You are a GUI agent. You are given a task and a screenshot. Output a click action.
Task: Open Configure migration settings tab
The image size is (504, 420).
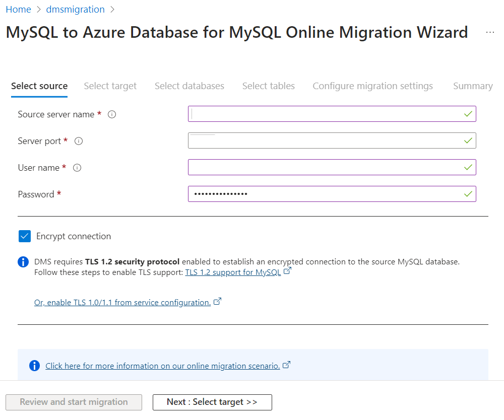tap(372, 86)
